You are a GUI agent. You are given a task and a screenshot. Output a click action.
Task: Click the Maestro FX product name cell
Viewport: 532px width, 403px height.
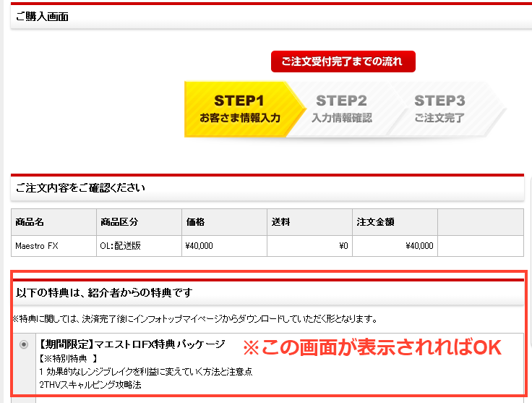coord(54,246)
